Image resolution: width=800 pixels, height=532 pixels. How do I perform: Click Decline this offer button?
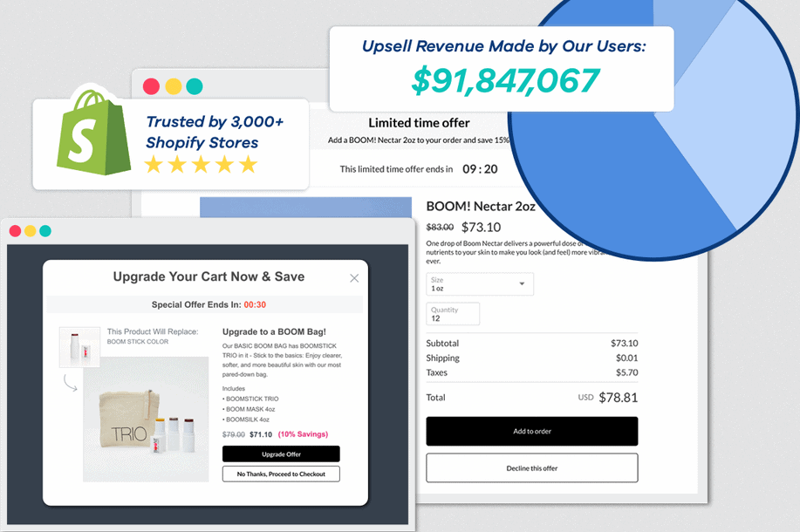[532, 467]
